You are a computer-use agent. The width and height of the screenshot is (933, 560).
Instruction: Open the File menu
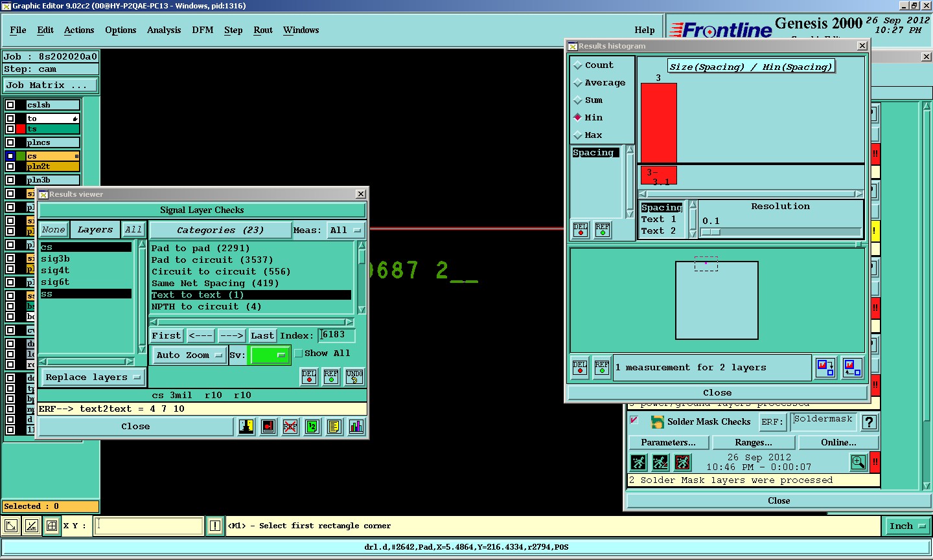(x=18, y=30)
